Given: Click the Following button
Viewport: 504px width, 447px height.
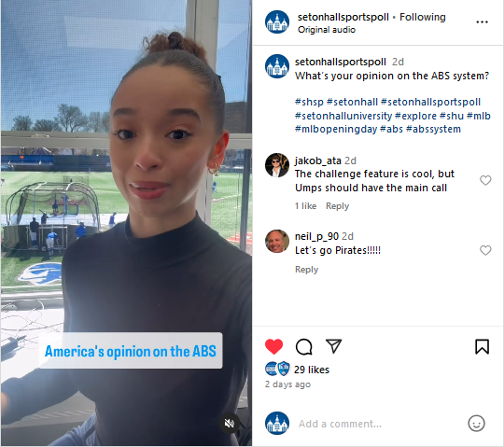Looking at the screenshot, I should click(423, 17).
